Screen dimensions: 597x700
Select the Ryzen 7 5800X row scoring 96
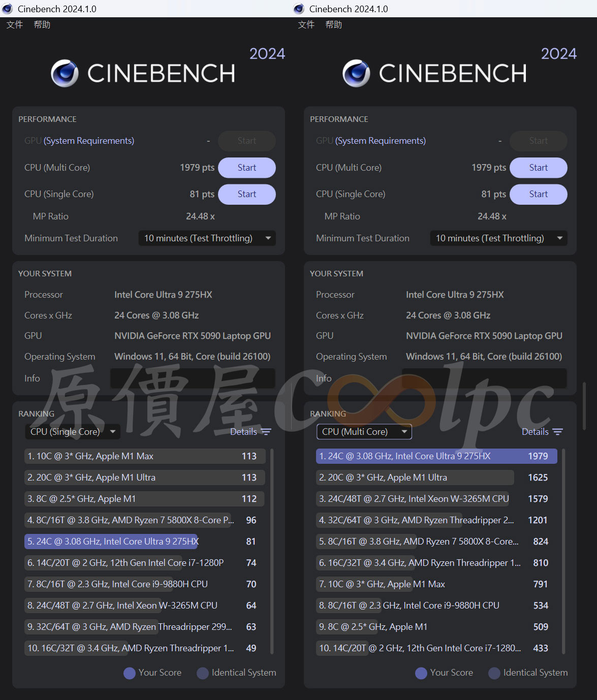(x=145, y=520)
